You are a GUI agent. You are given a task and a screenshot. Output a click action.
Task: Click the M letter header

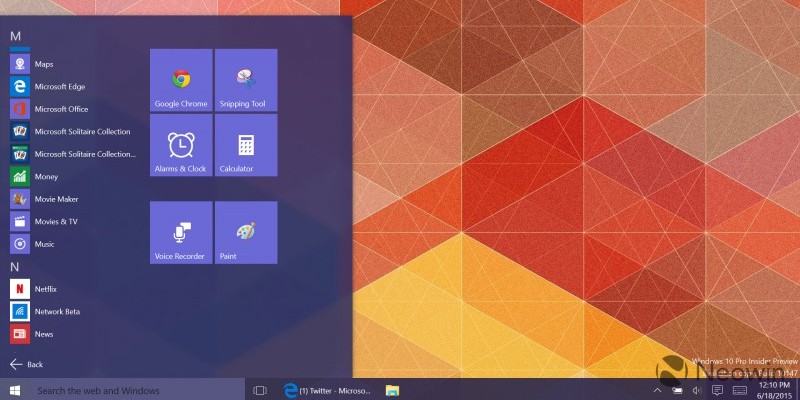pos(16,36)
